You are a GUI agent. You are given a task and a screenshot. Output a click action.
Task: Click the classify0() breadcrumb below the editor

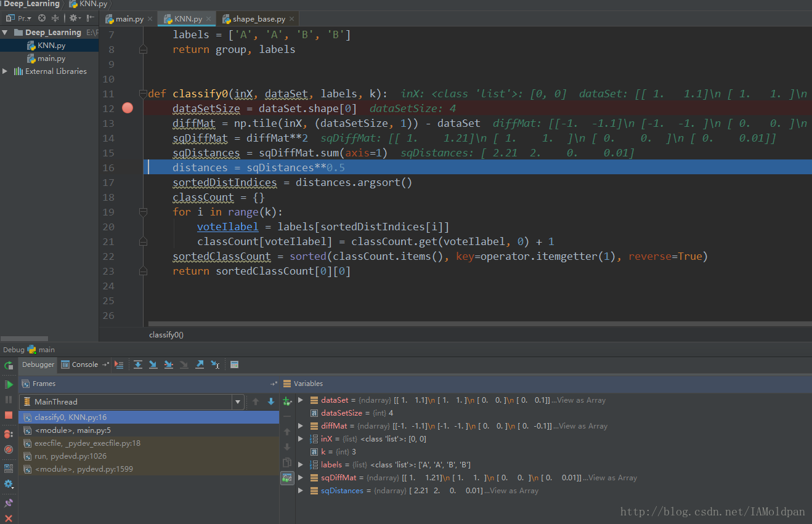(x=166, y=335)
